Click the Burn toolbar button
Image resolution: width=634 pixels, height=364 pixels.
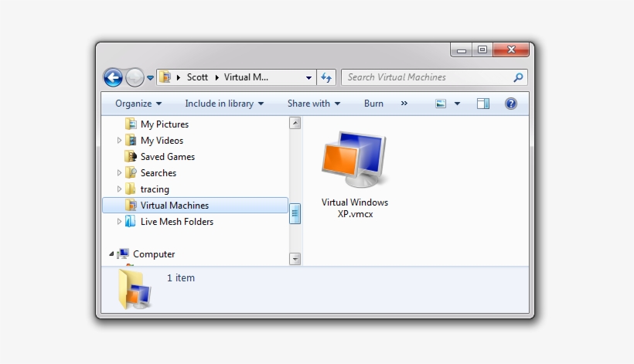pyautogui.click(x=373, y=104)
